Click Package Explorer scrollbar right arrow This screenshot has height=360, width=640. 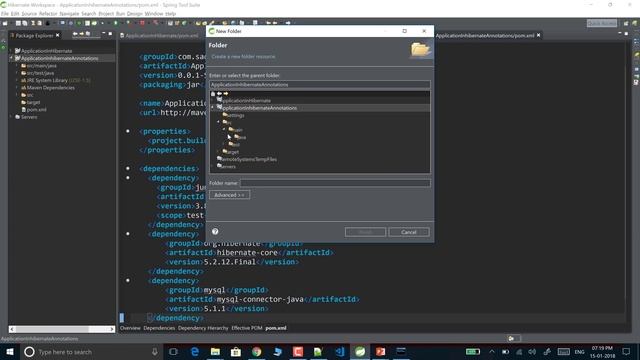(x=112, y=329)
